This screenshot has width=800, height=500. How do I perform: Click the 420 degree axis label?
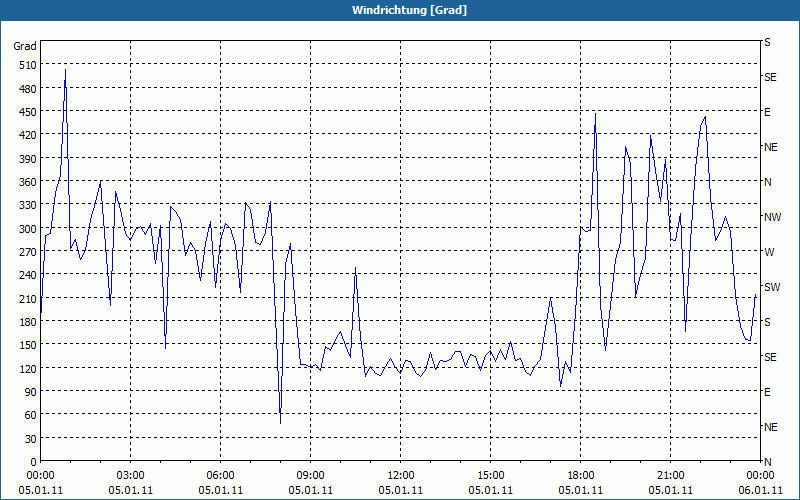click(x=28, y=135)
